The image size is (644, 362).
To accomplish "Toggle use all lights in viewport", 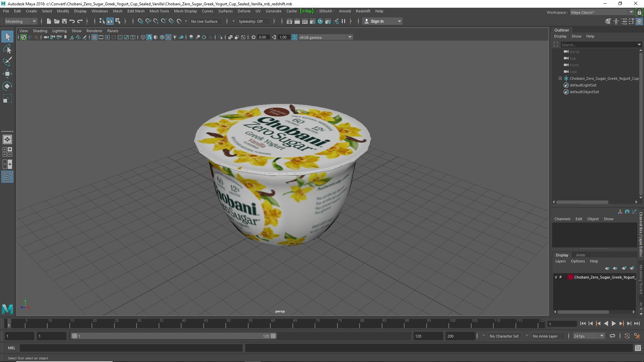I will (175, 37).
